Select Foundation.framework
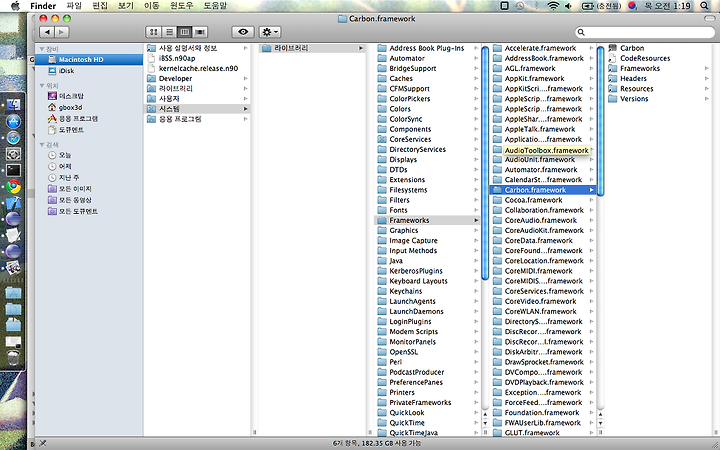 click(543, 413)
